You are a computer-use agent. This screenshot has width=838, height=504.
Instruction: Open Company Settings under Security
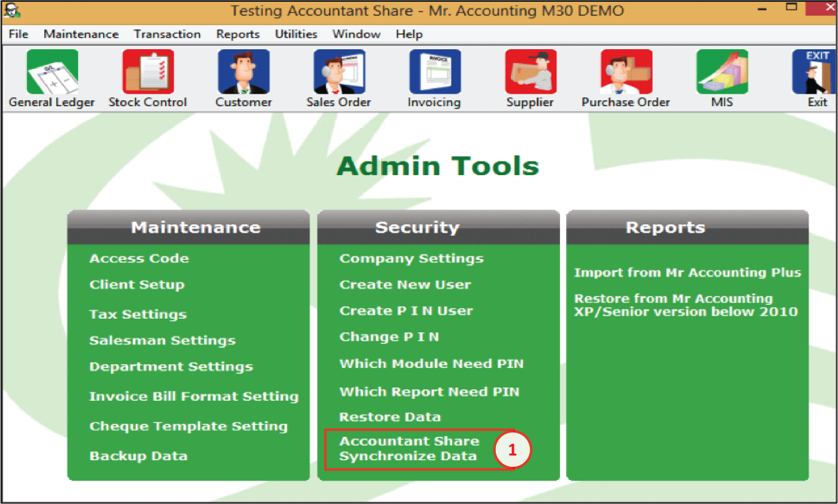411,259
